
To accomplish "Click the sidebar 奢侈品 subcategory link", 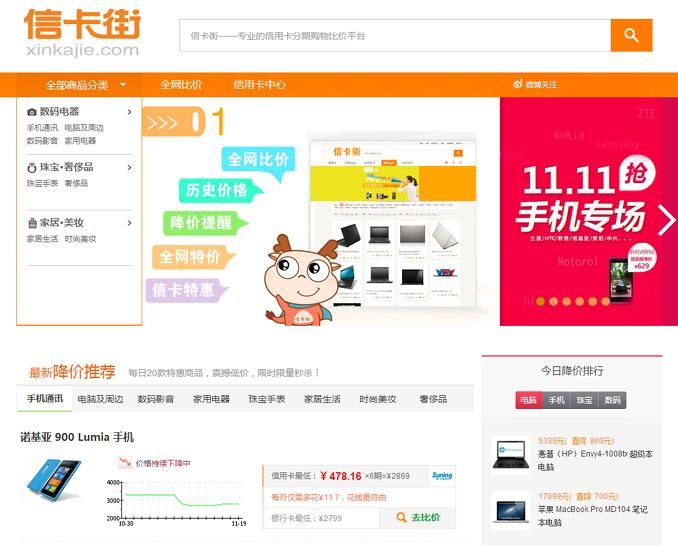I will pos(77,183).
